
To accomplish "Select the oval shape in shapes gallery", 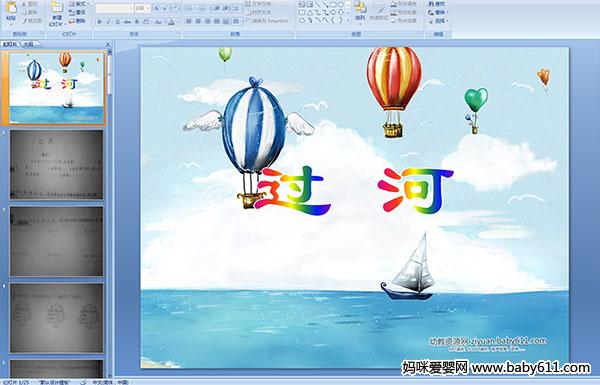I will pyautogui.click(x=341, y=5).
